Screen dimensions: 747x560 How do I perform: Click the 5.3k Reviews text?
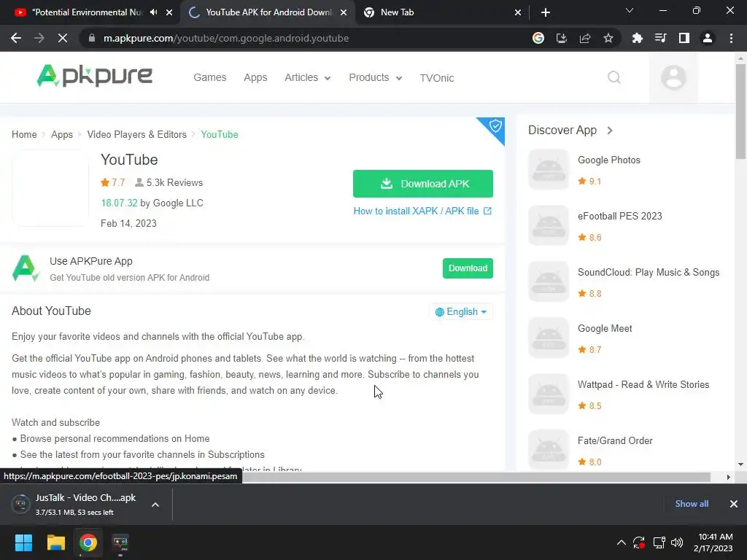[174, 183]
